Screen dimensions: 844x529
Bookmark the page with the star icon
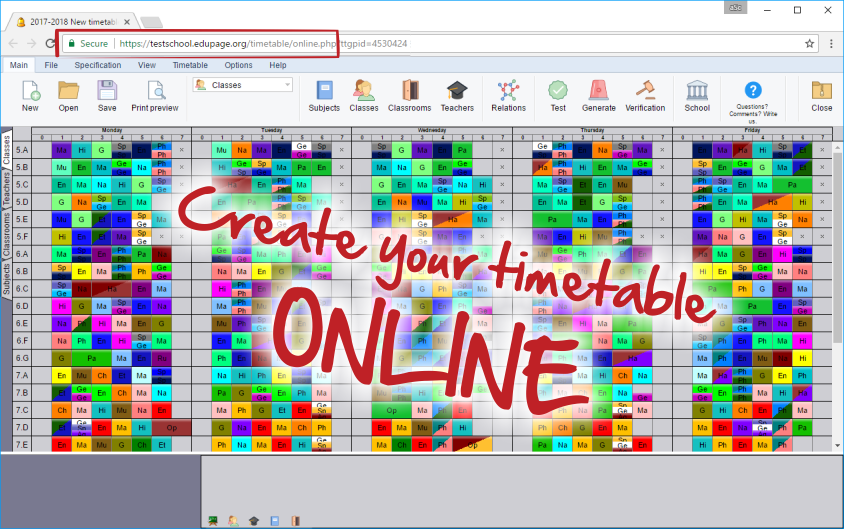coord(809,44)
